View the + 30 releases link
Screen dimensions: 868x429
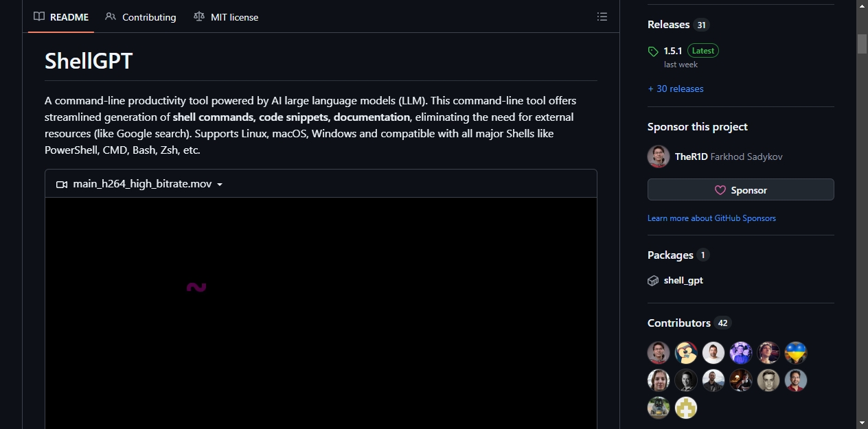pyautogui.click(x=676, y=89)
